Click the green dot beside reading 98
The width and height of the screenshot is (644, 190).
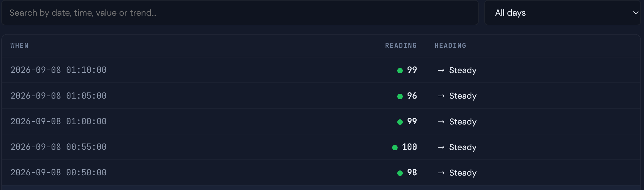click(400, 173)
